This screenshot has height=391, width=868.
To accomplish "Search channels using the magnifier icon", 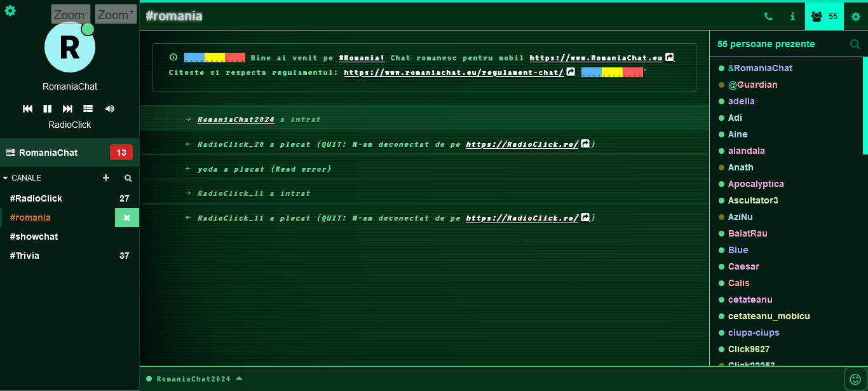I will click(x=128, y=178).
